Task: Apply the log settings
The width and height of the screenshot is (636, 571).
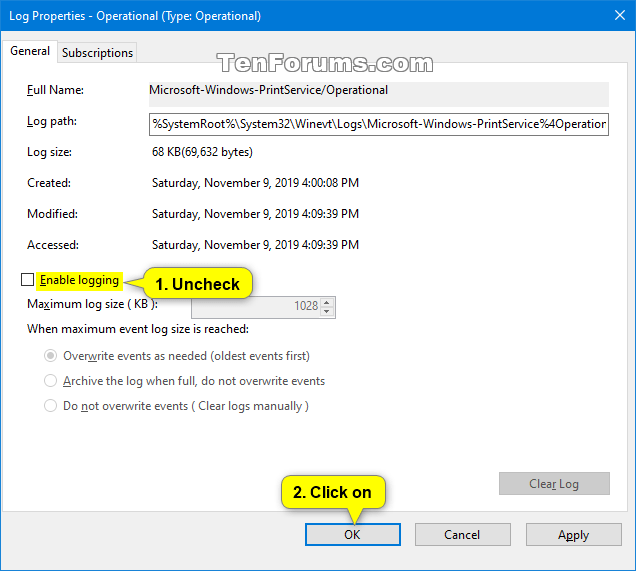Action: [x=574, y=535]
